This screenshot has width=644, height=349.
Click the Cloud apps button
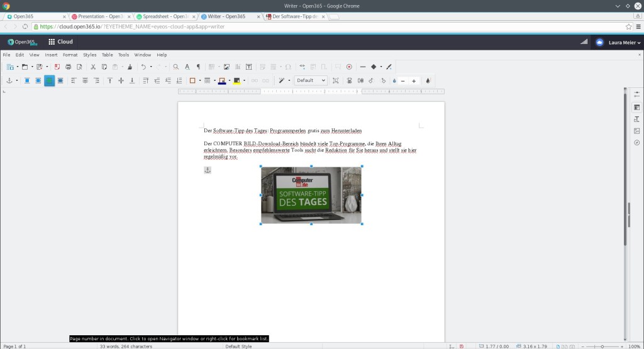click(60, 42)
